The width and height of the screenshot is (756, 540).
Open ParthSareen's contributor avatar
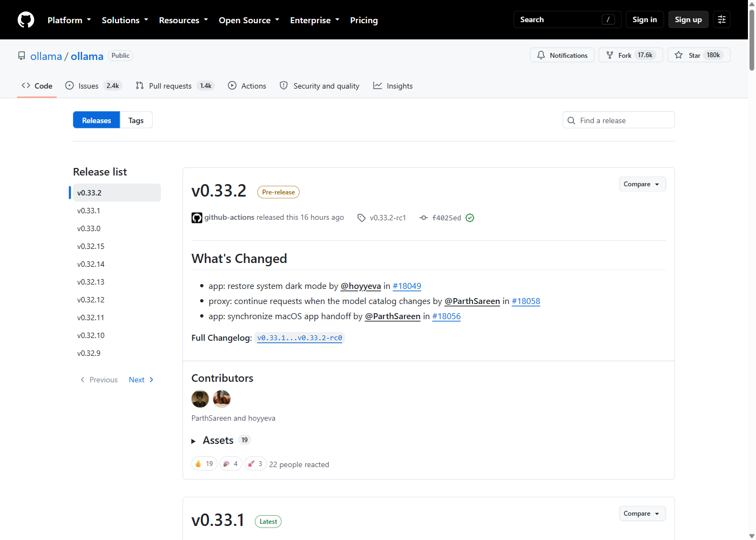(200, 399)
